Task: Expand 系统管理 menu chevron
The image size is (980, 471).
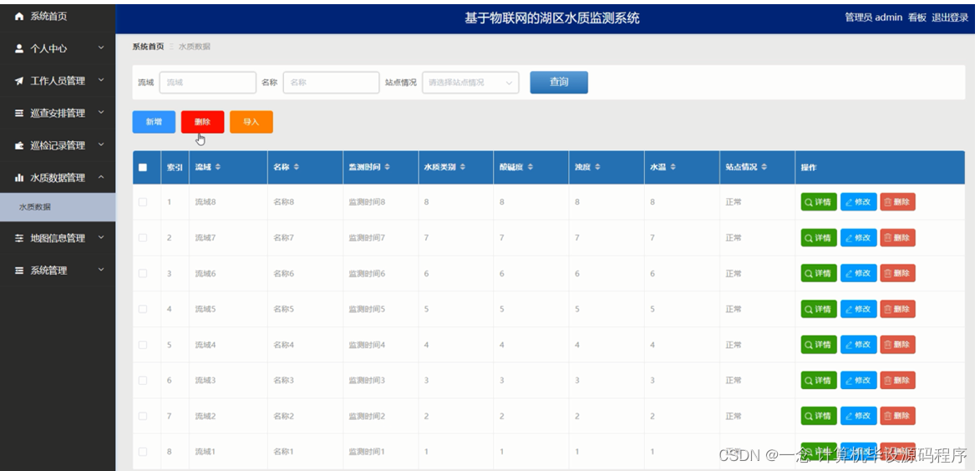Action: point(100,270)
